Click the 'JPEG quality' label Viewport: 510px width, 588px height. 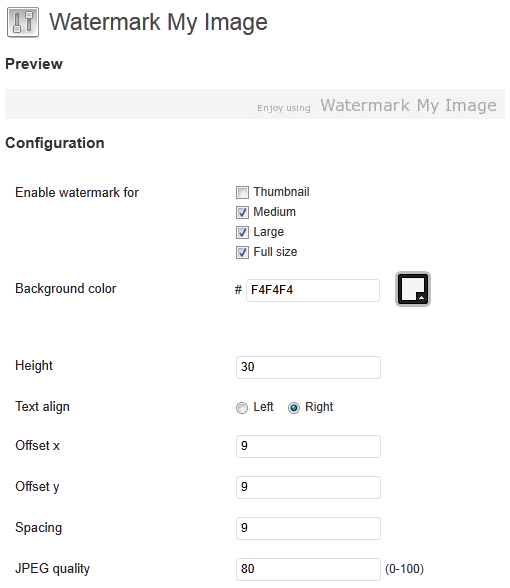pyautogui.click(x=52, y=568)
